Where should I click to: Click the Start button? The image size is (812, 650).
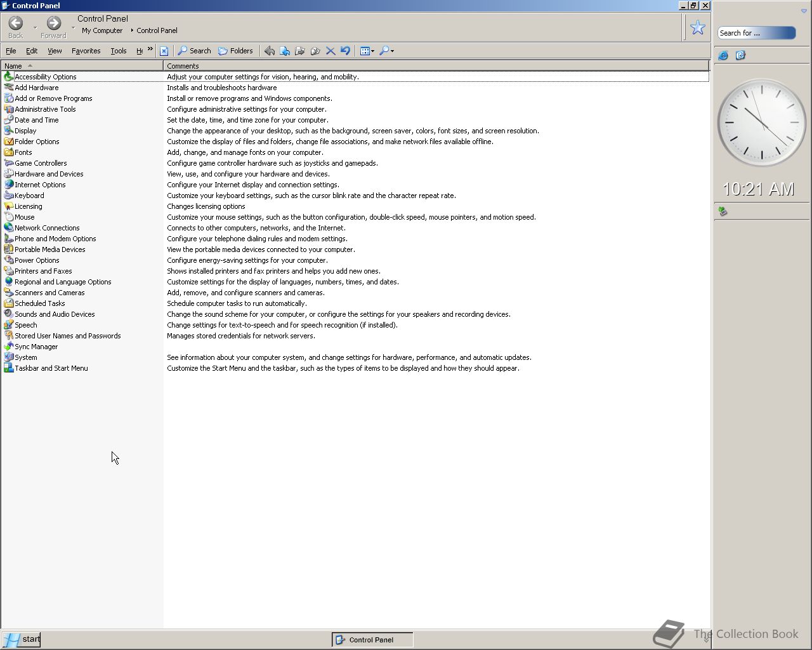[21, 639]
